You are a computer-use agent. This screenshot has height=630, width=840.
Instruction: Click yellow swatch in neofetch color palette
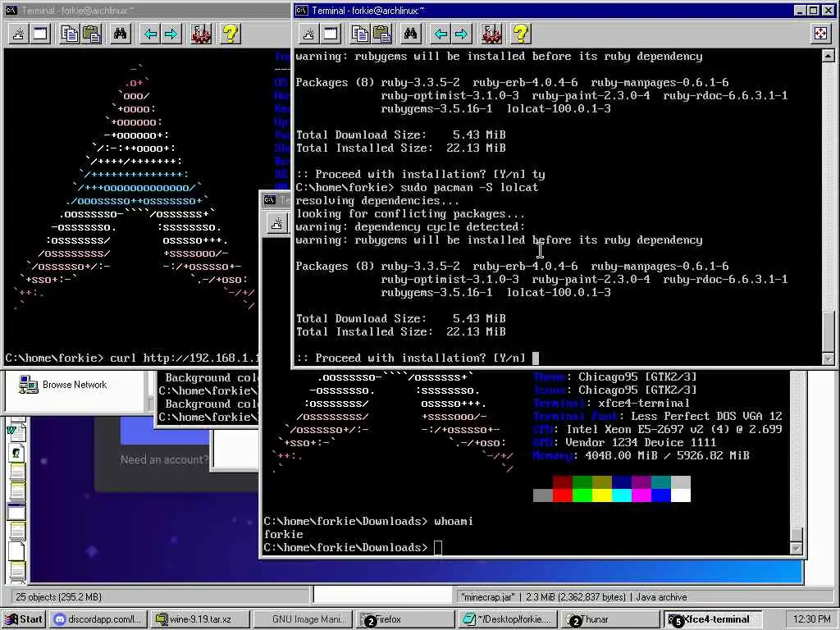[x=602, y=495]
